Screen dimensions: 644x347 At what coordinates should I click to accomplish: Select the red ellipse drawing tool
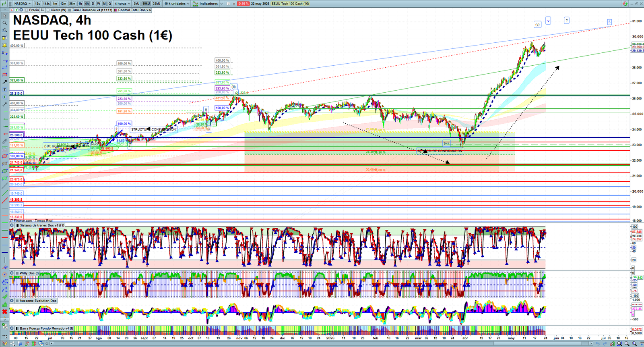4,156
